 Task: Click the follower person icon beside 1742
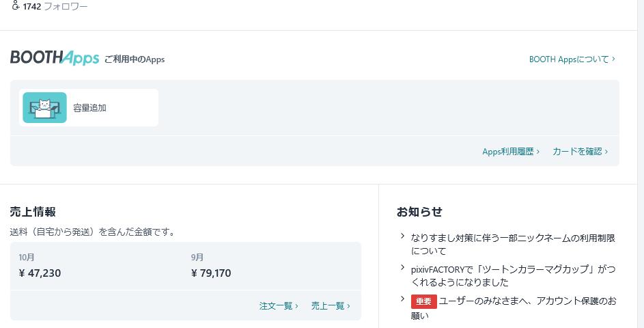point(16,6)
